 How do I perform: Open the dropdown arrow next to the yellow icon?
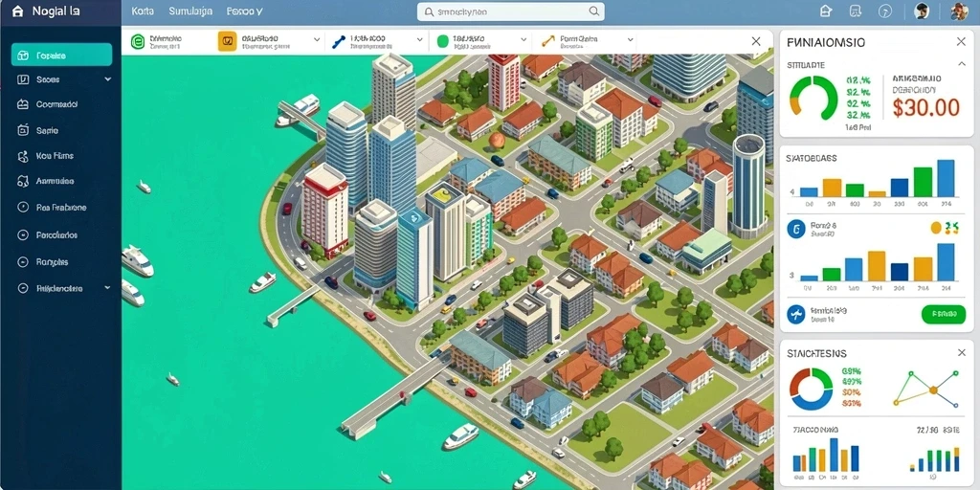316,40
